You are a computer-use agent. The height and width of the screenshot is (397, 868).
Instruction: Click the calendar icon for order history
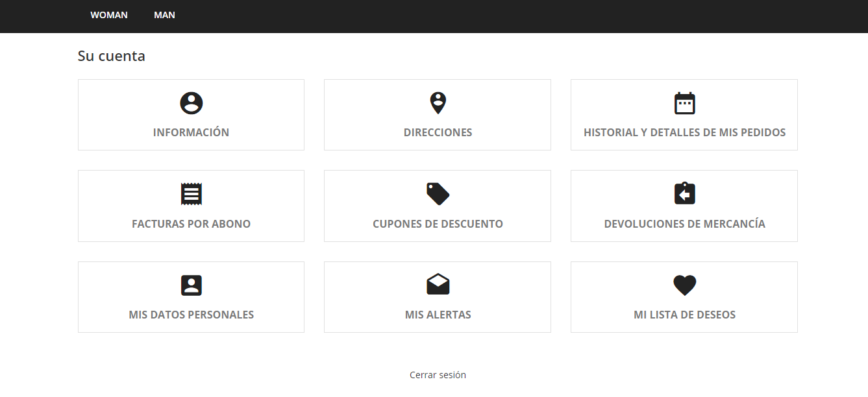pyautogui.click(x=684, y=103)
